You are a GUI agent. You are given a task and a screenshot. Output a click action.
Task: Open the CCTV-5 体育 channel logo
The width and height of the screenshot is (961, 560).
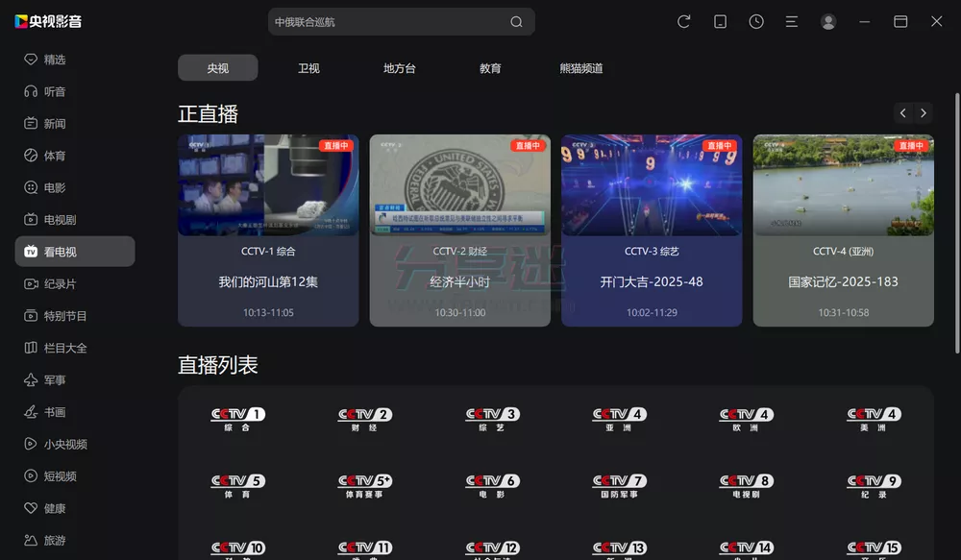coord(236,486)
